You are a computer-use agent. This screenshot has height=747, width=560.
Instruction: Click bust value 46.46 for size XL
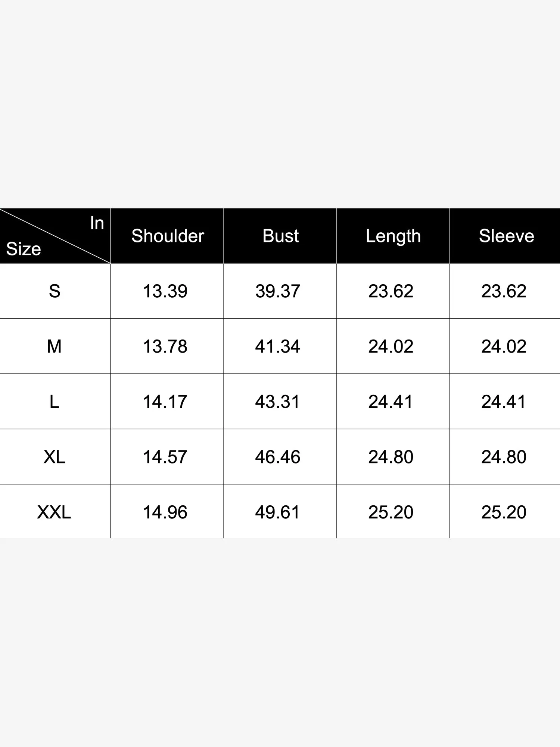(x=278, y=457)
